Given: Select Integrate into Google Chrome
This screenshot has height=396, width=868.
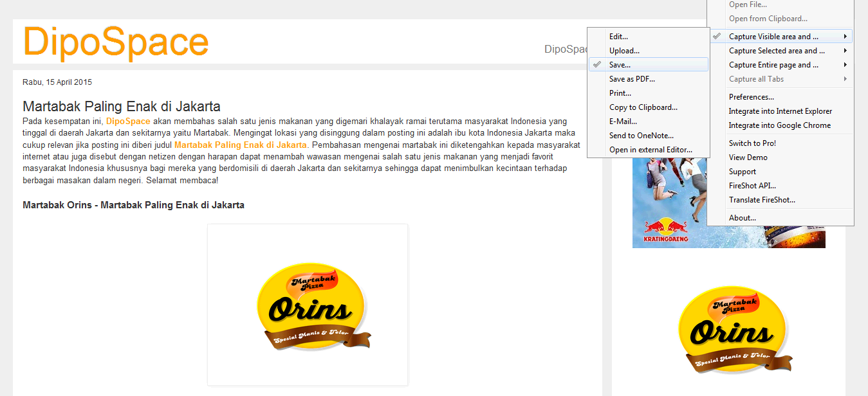Looking at the screenshot, I should click(x=780, y=125).
